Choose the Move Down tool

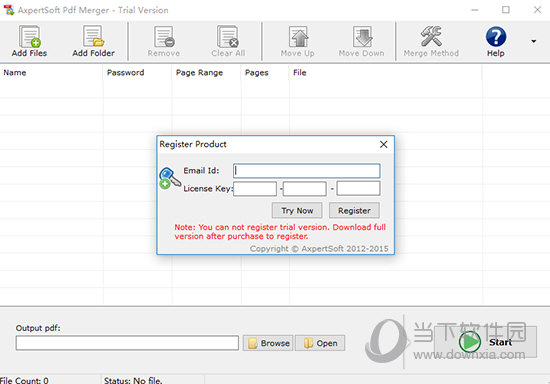(362, 41)
